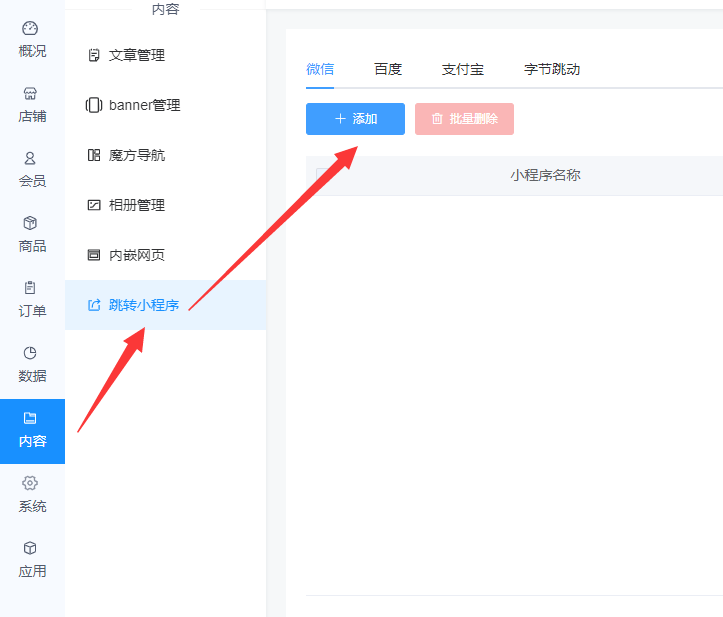Select the 商品 product box icon
The width and height of the screenshot is (723, 617).
coord(30,223)
